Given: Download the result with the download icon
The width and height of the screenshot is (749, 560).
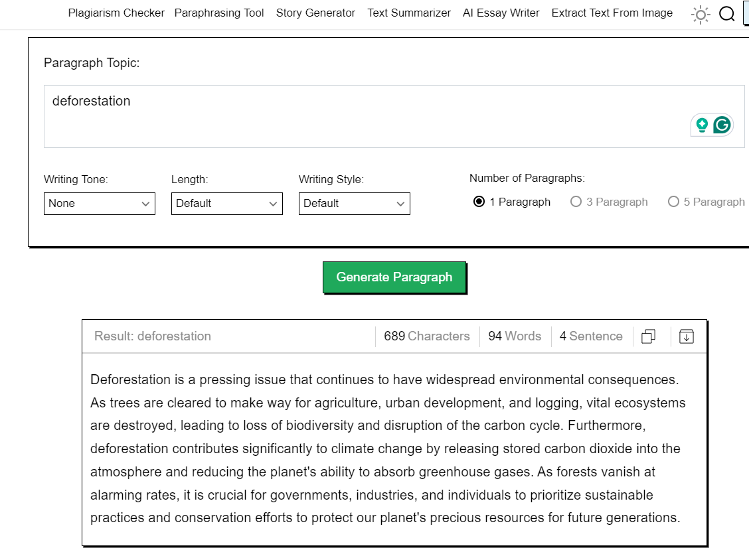Looking at the screenshot, I should coord(687,336).
